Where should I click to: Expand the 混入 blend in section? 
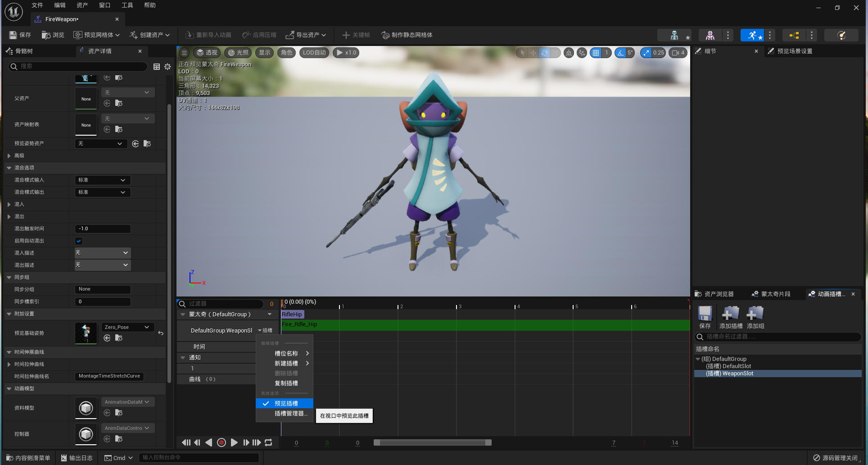coord(9,205)
